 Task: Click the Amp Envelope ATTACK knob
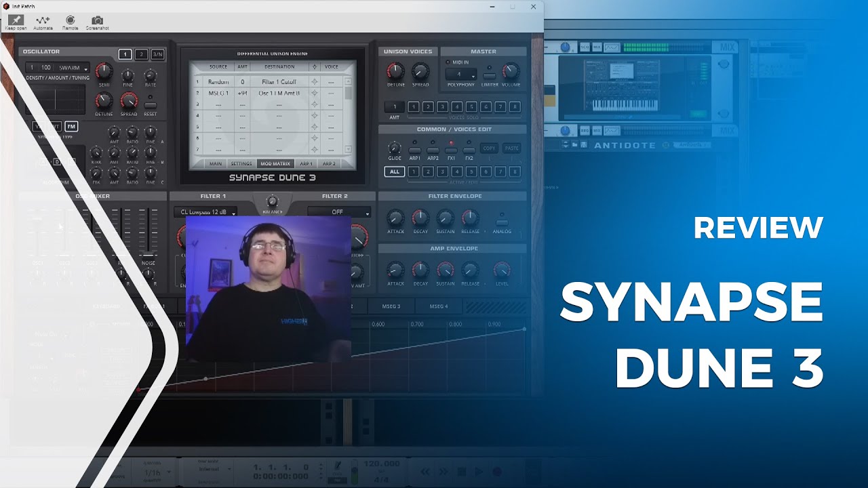395,270
